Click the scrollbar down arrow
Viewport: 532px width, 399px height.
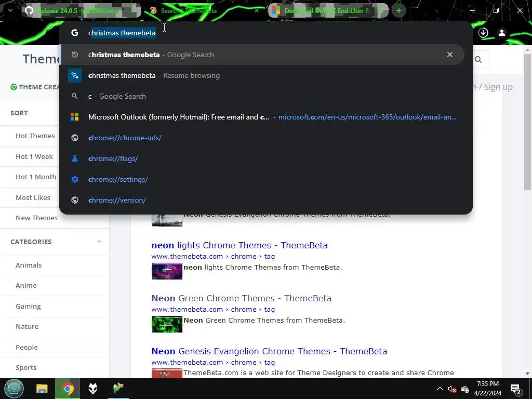pos(527,374)
